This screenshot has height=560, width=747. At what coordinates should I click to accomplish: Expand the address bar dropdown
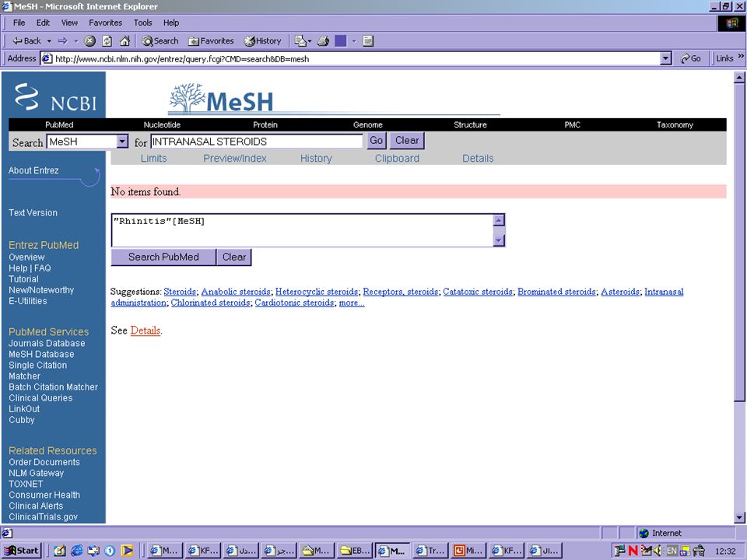coord(666,58)
